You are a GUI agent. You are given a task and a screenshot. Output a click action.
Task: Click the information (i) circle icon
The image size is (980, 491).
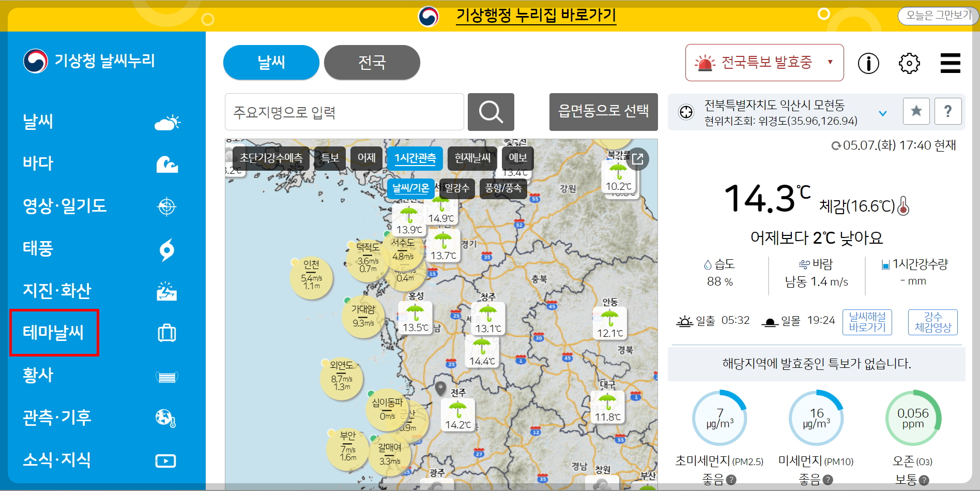[x=869, y=63]
